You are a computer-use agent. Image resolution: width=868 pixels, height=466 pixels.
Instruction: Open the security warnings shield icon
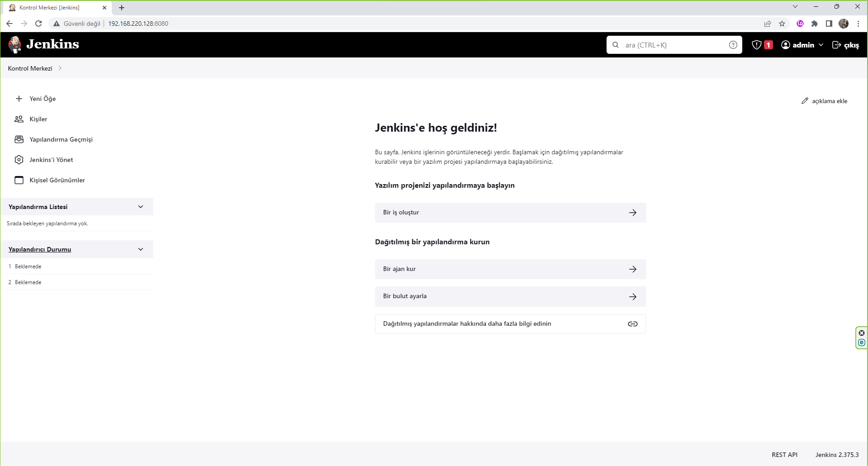click(756, 45)
